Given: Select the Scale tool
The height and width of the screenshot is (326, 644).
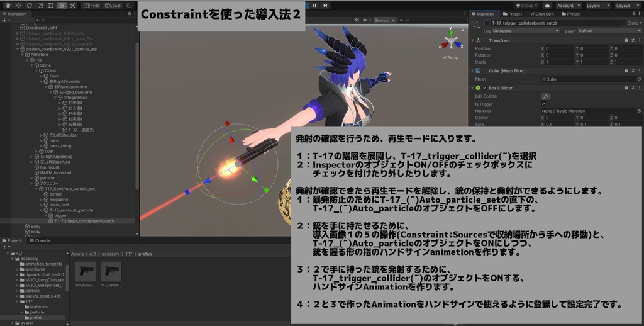Looking at the screenshot, I should 40,5.
